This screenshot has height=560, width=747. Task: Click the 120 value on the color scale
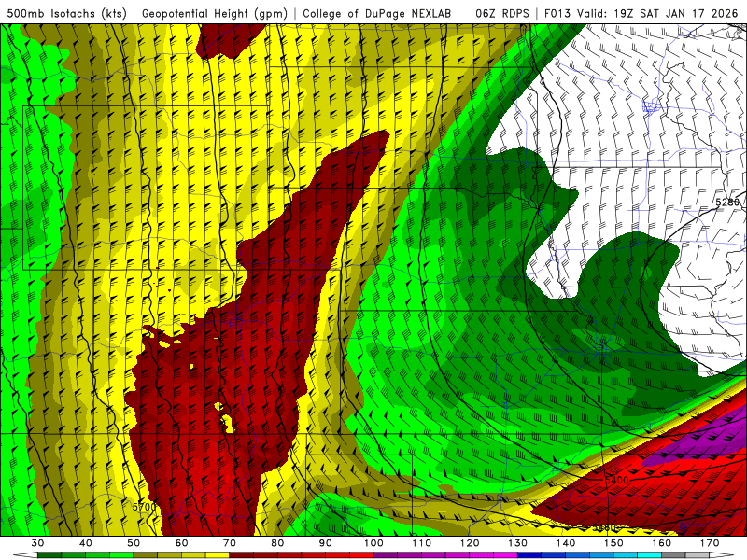(470, 543)
